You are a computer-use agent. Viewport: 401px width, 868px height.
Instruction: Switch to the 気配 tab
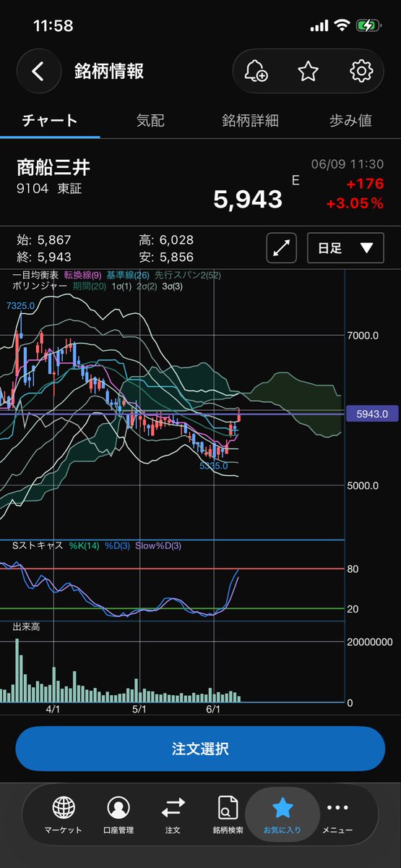pyautogui.click(x=150, y=120)
